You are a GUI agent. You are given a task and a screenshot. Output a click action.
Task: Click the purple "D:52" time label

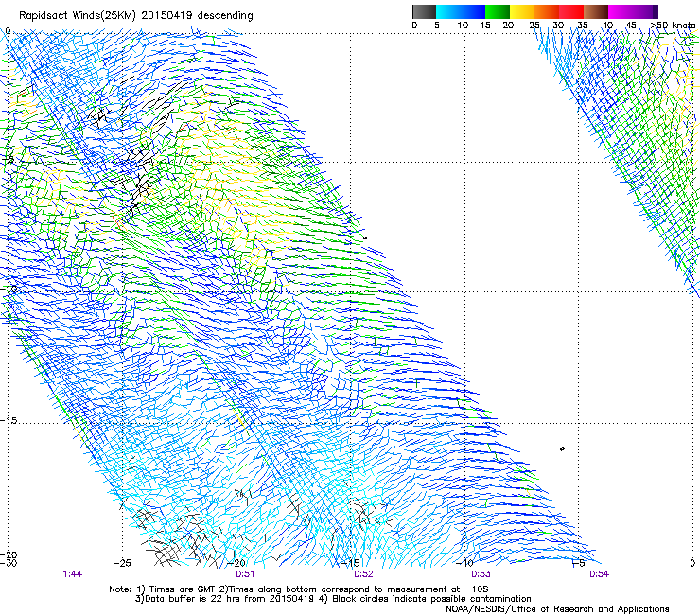point(363,574)
